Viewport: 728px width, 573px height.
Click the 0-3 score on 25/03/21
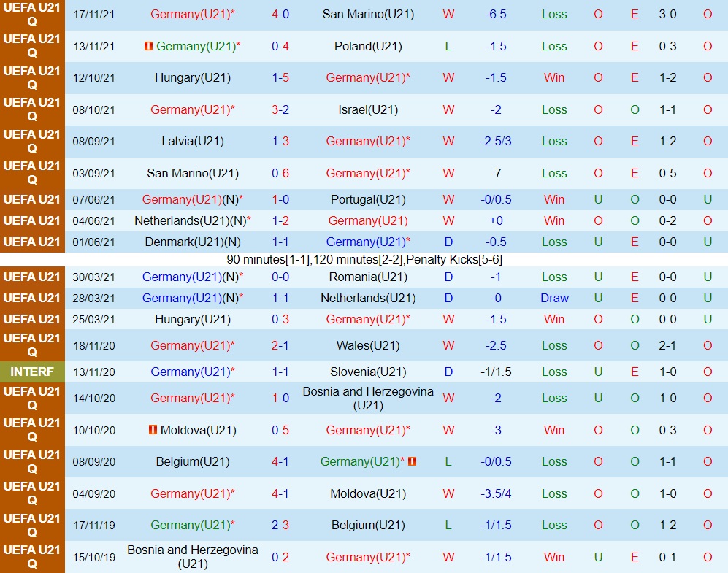[x=280, y=319]
